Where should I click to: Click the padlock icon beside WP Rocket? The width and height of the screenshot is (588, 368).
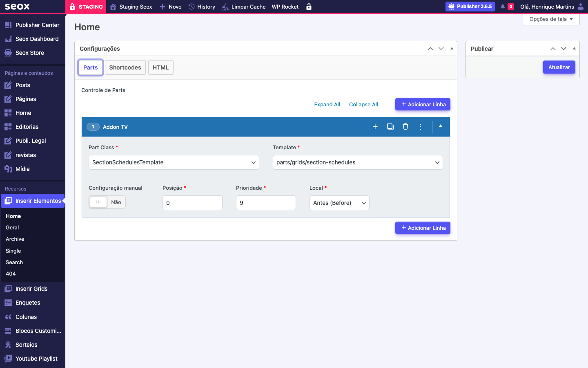point(309,7)
